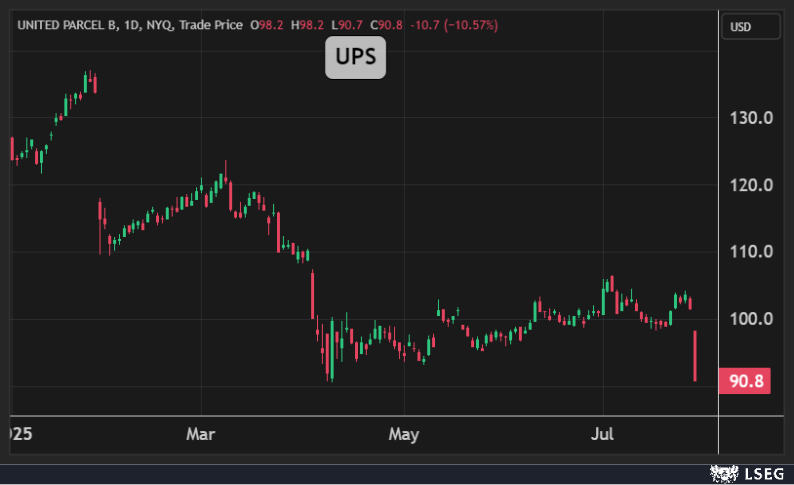Click the 100.0 price axis label
The image size is (794, 485).
tap(752, 319)
